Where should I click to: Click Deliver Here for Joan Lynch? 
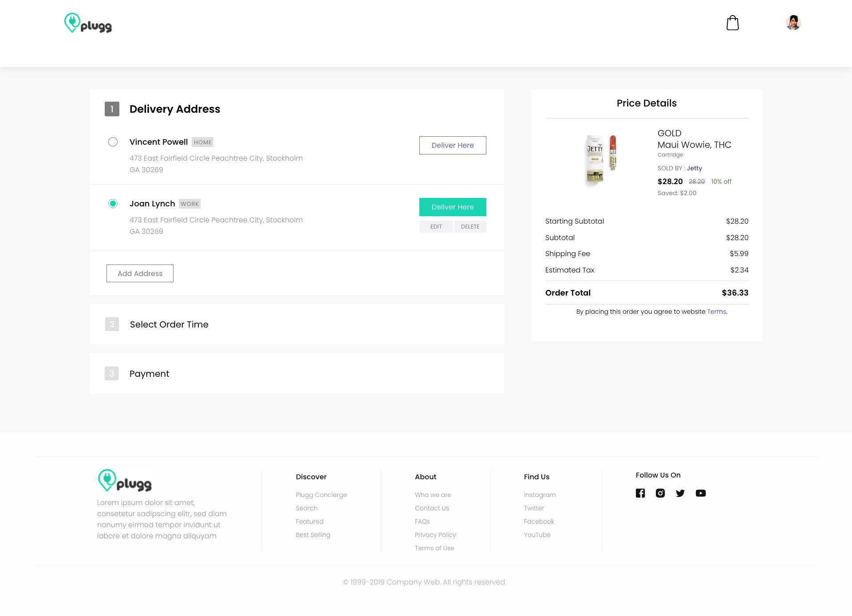pos(453,207)
